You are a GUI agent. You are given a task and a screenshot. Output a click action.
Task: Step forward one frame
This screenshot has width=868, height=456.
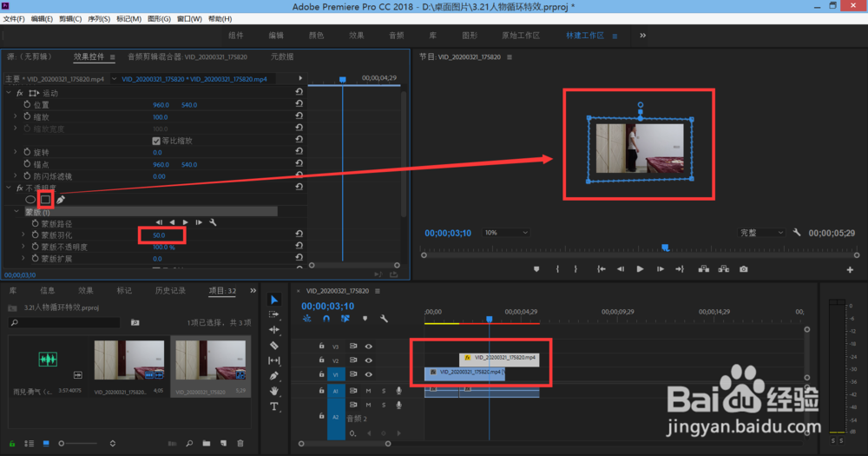[660, 269]
